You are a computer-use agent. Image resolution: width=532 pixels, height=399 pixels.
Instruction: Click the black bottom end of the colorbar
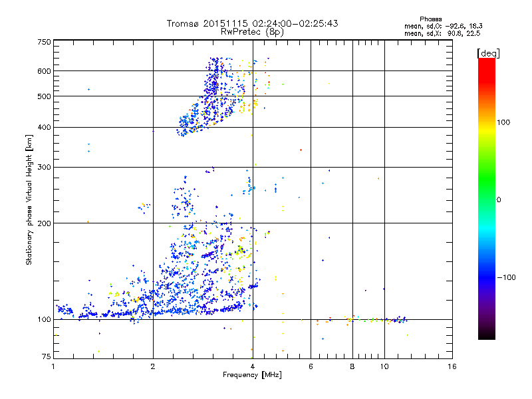487,334
